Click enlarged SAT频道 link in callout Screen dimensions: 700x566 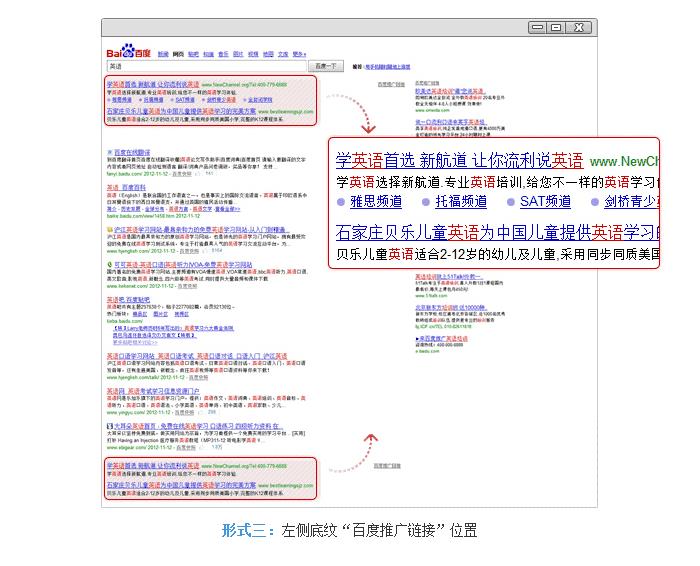point(546,201)
